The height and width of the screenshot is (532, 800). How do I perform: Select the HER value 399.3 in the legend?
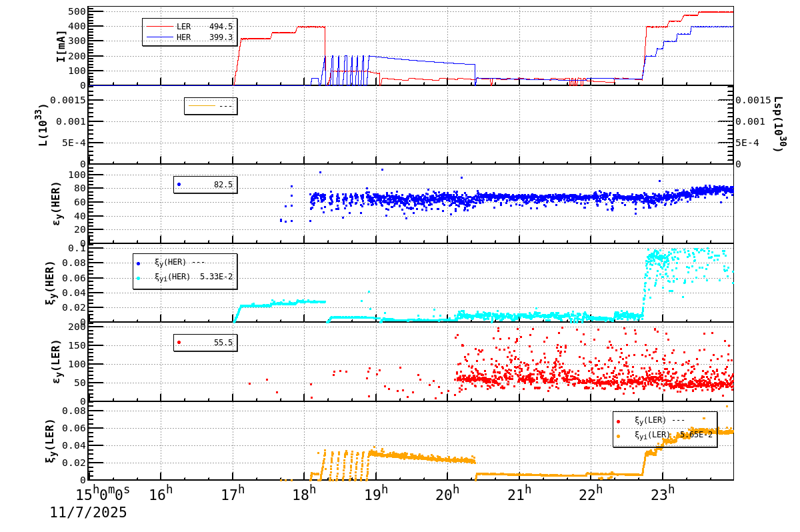221,37
